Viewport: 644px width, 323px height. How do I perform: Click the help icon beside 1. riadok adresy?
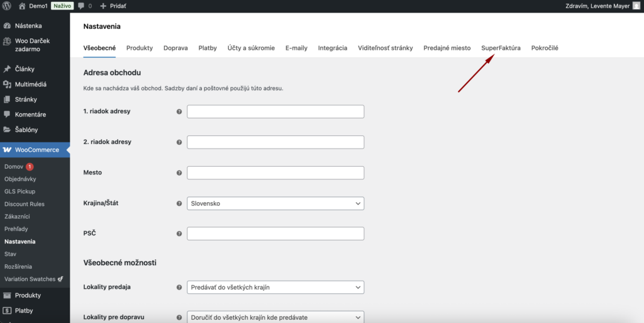(x=179, y=111)
